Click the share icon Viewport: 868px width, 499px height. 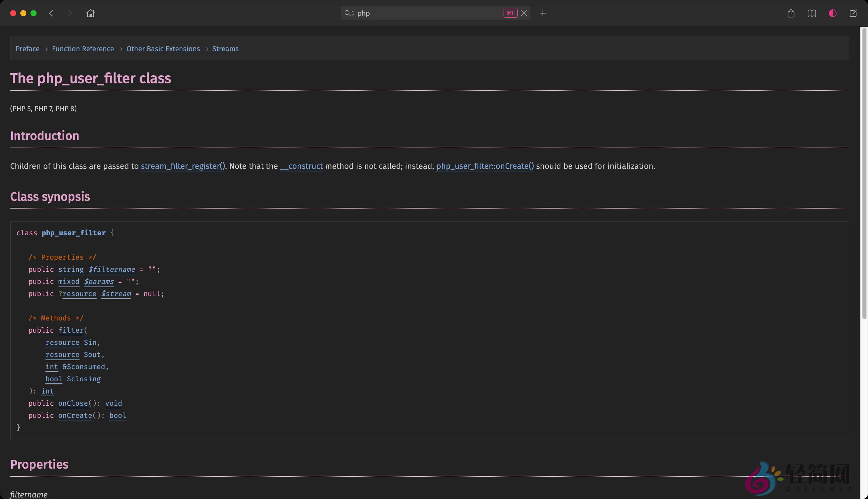point(791,13)
